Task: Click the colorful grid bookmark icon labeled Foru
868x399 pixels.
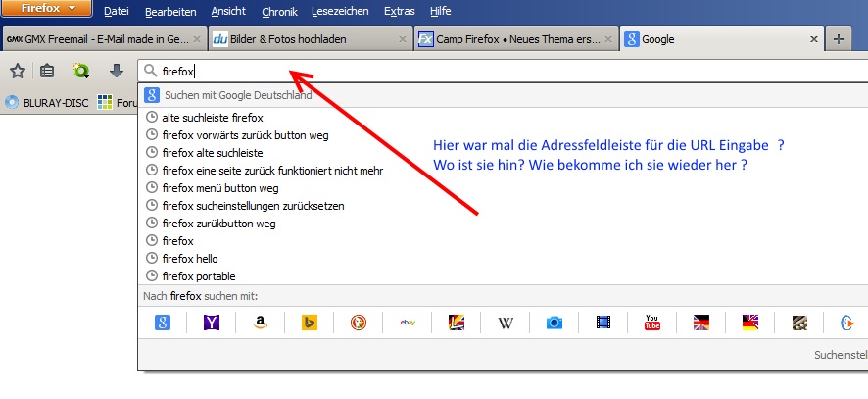Action: [105, 102]
